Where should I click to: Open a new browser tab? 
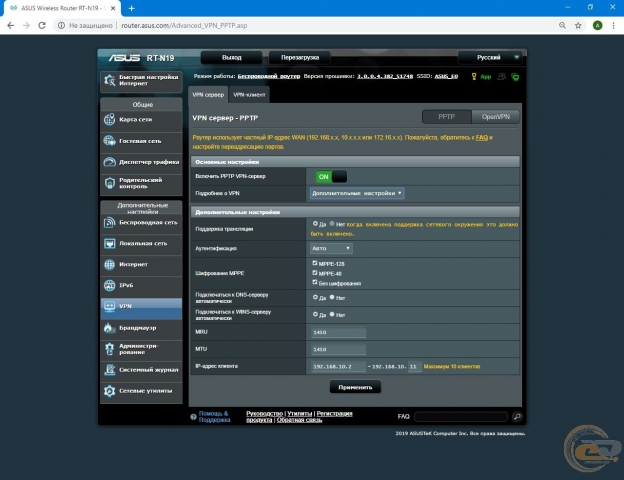click(131, 8)
